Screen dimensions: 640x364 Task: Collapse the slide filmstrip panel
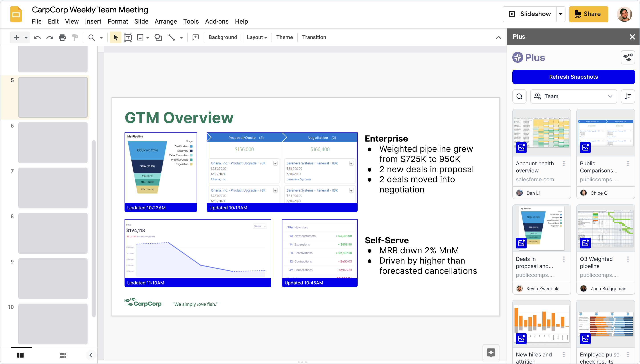91,355
